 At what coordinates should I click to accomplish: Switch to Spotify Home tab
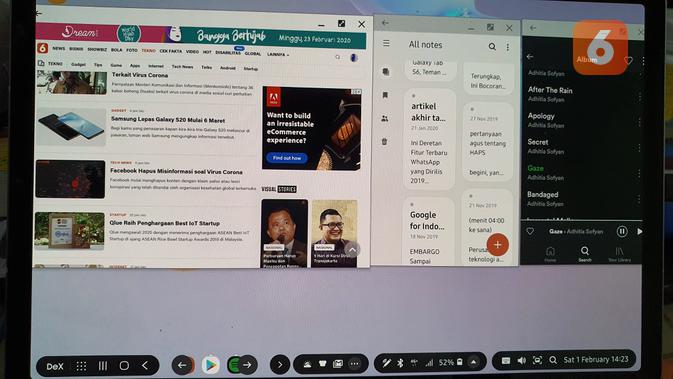click(550, 254)
